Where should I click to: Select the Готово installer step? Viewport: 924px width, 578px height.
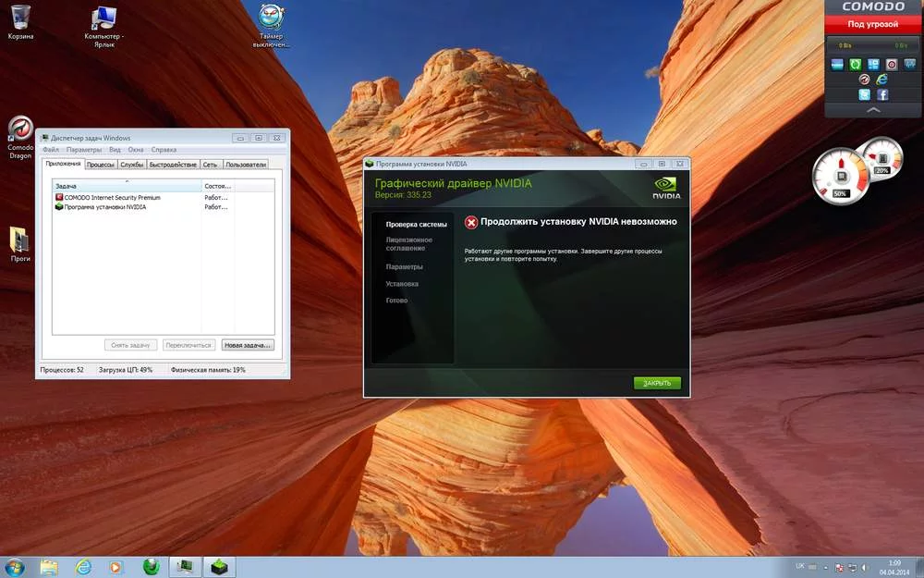(x=396, y=301)
